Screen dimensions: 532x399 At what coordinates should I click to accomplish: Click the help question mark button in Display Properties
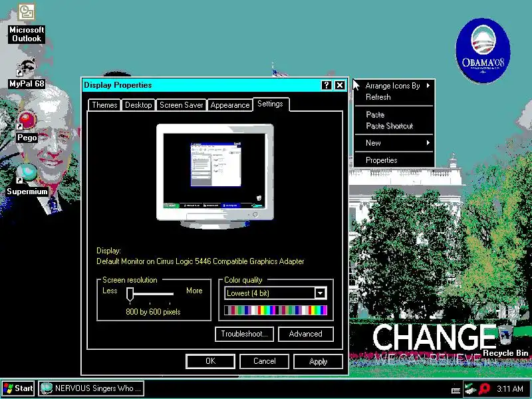pyautogui.click(x=326, y=85)
